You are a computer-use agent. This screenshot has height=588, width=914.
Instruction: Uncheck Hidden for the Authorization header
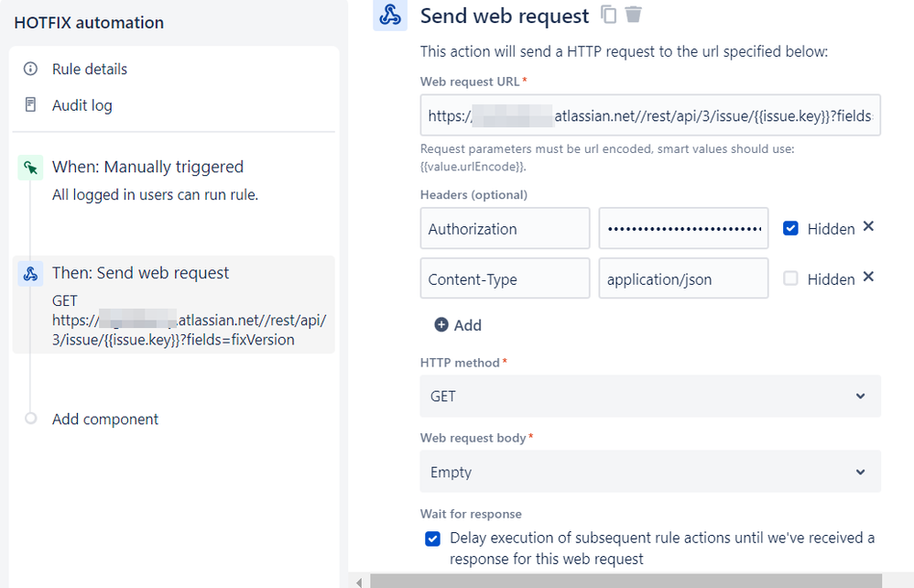pyautogui.click(x=790, y=228)
